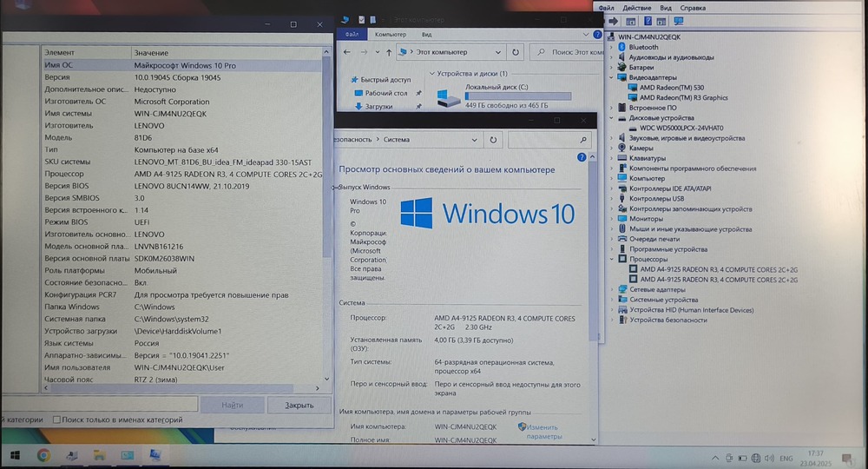Click the Закрыть button in System Information

click(x=299, y=406)
